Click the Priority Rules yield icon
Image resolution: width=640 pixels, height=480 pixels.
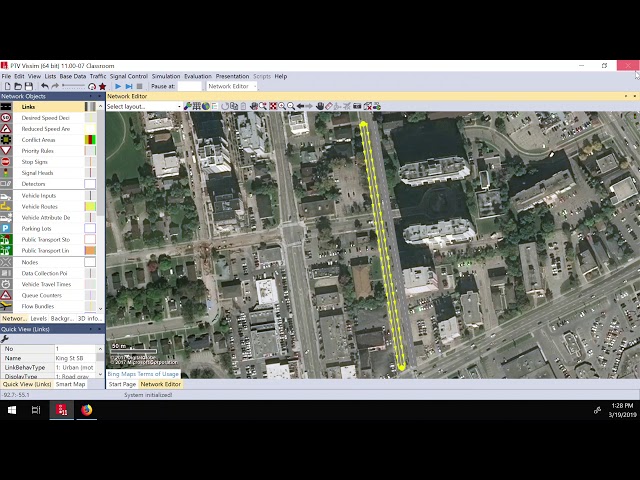(x=6, y=151)
